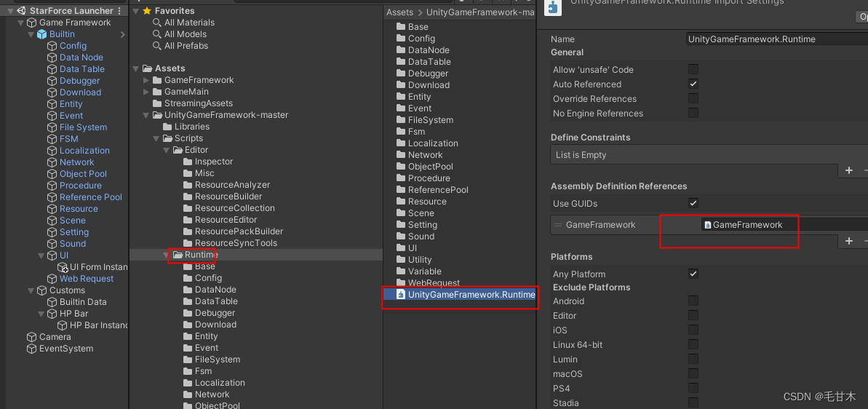868x409 pixels.
Task: Remove the selected Define Constraint with minus
Action: tap(864, 170)
